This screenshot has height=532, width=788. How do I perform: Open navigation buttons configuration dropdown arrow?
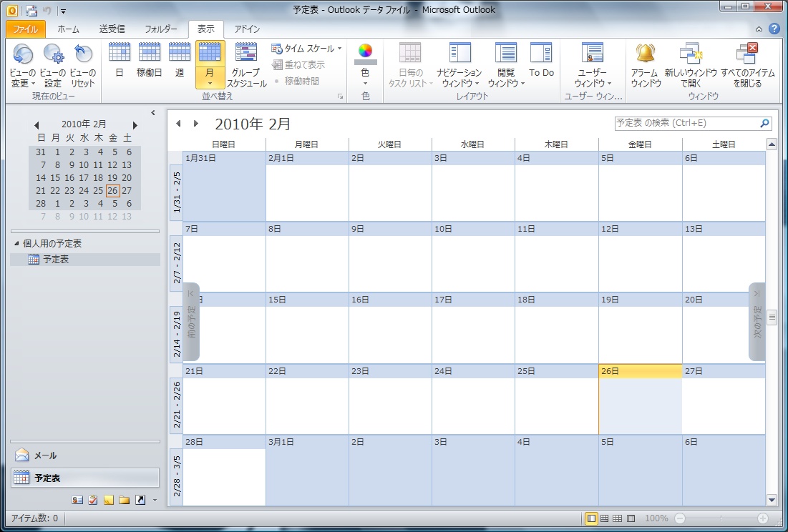pyautogui.click(x=155, y=500)
